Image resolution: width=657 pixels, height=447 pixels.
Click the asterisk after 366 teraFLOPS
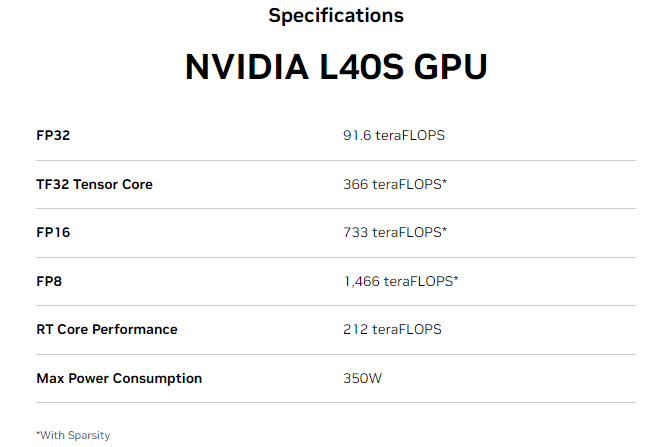click(444, 182)
